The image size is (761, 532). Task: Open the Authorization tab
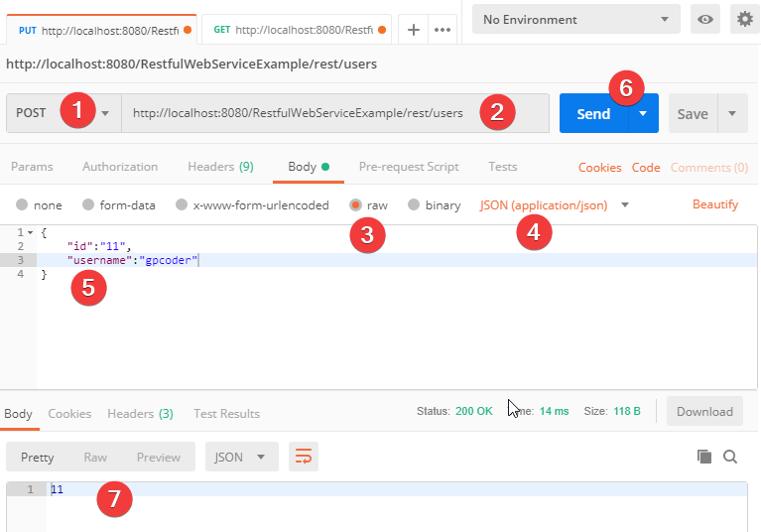click(x=120, y=167)
